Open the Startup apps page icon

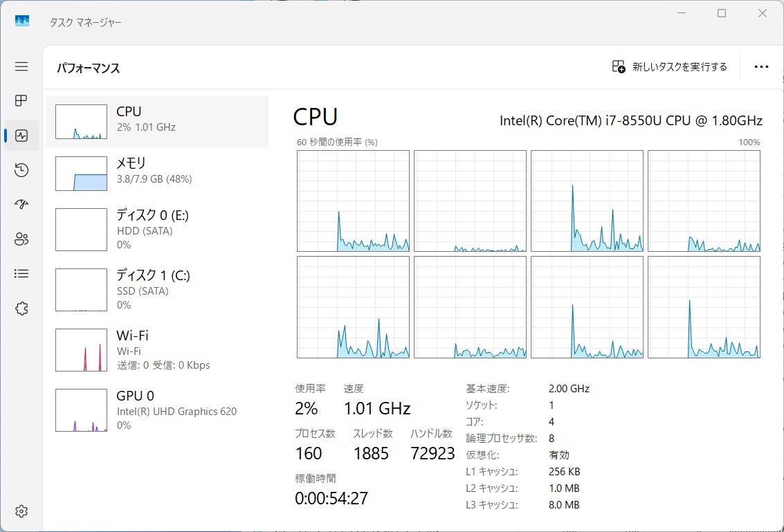[21, 205]
